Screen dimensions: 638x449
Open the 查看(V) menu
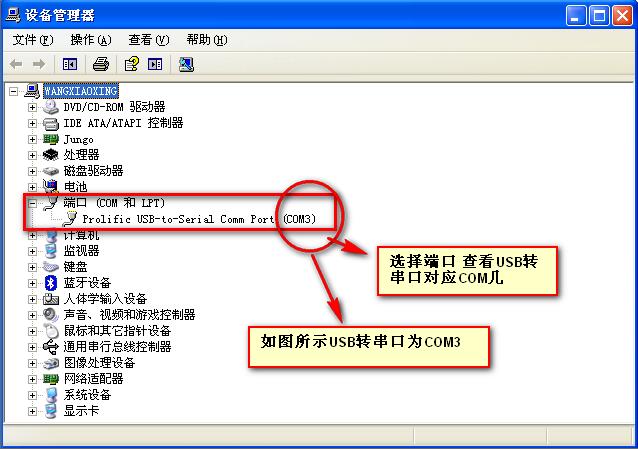point(149,40)
